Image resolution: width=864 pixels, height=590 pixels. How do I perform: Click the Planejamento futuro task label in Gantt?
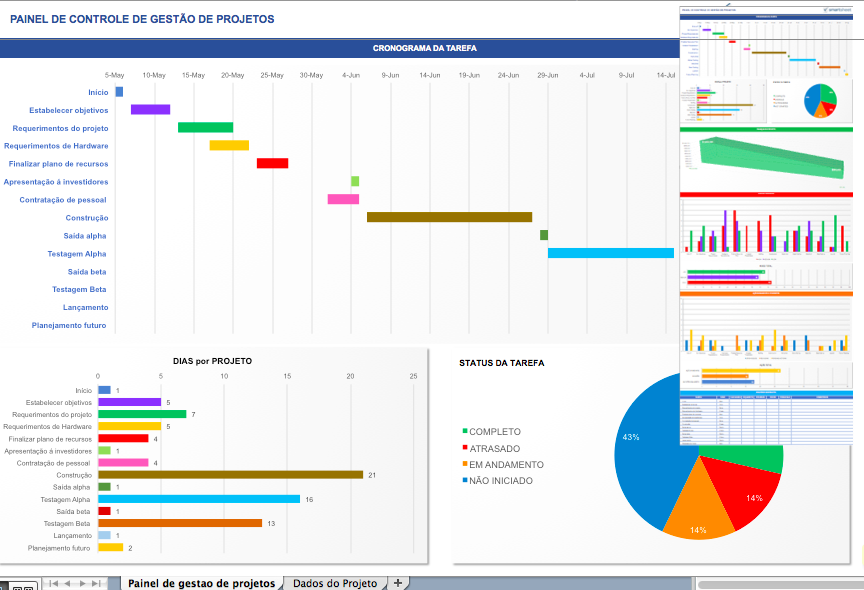coord(69,325)
